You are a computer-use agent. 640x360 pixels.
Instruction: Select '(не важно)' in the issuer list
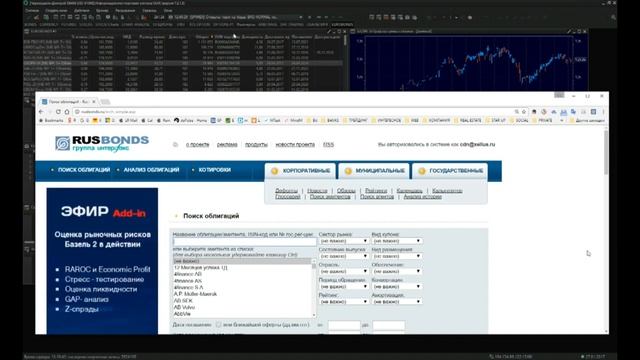point(242,261)
